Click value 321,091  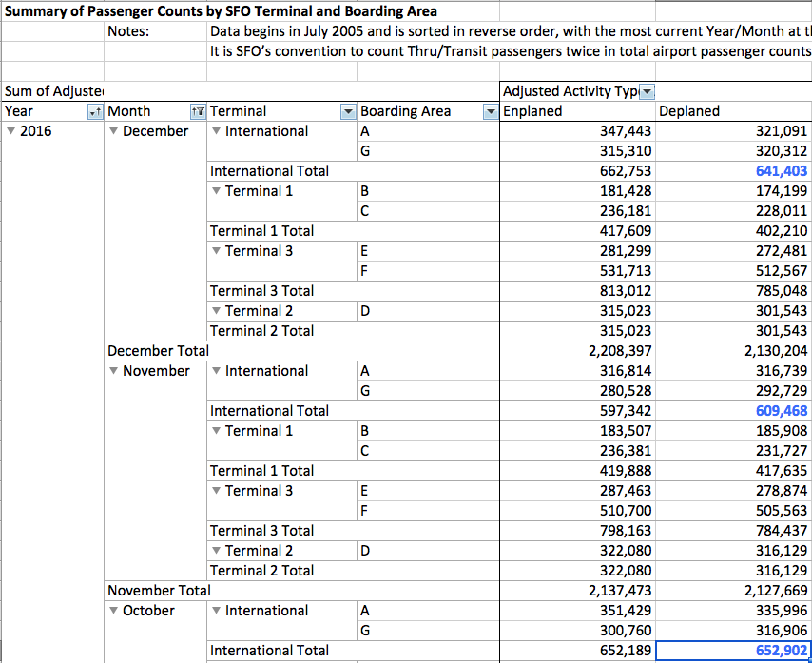click(x=781, y=131)
